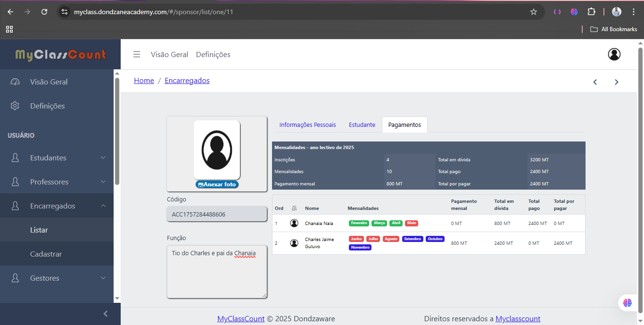Image resolution: width=644 pixels, height=325 pixels.
Task: Select Cadastrar in the sidebar submenu
Action: 46,254
